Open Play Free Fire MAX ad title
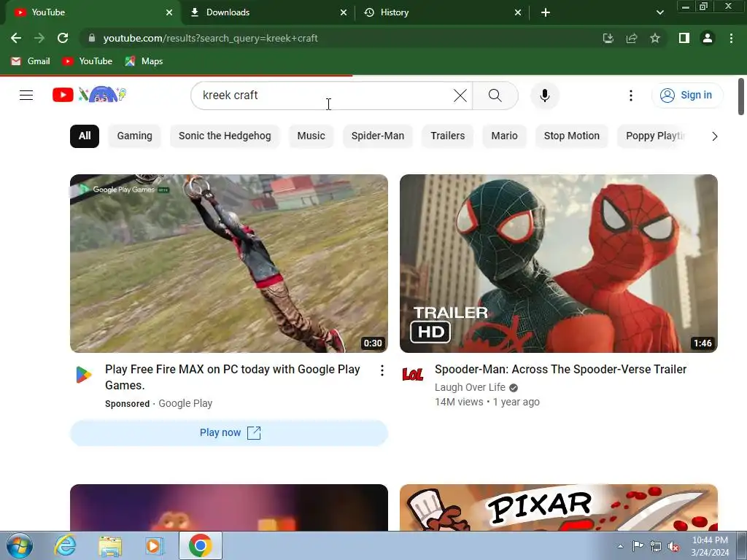 pyautogui.click(x=233, y=377)
